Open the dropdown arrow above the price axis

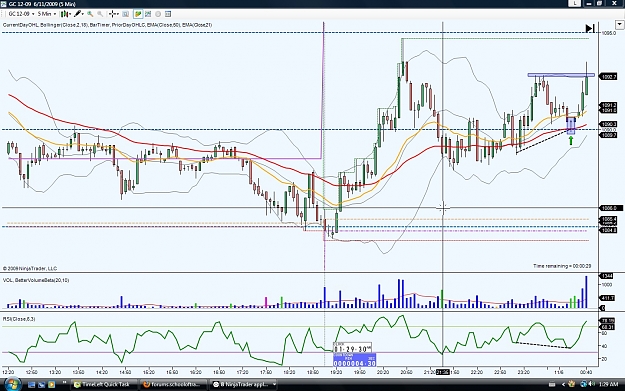(619, 25)
